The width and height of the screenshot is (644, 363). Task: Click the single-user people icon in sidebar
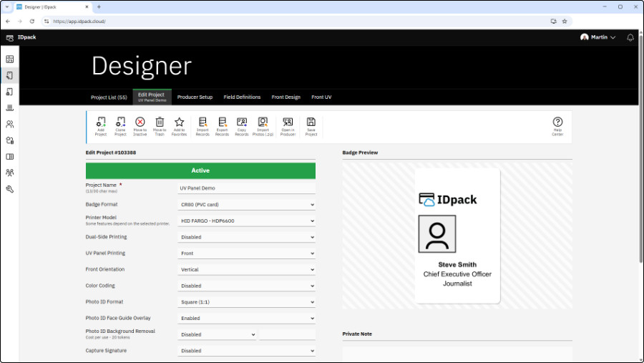tap(10, 124)
